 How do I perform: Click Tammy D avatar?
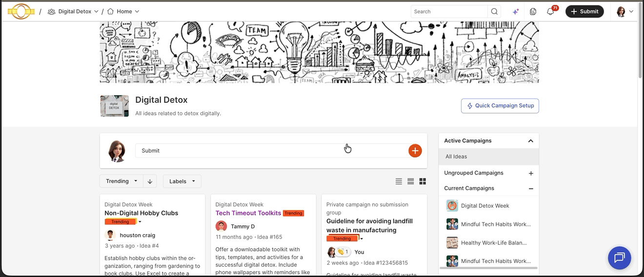pyautogui.click(x=221, y=226)
